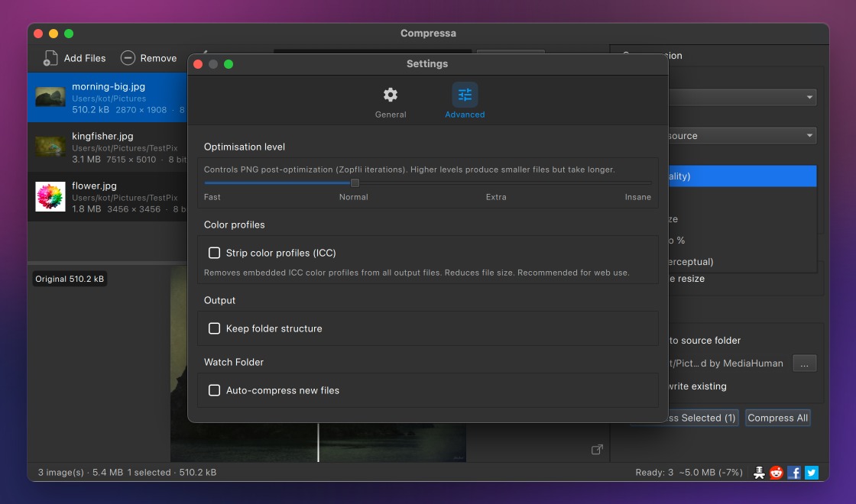This screenshot has width=856, height=504.
Task: Click the morning-big.jpg thumbnail
Action: pos(50,98)
